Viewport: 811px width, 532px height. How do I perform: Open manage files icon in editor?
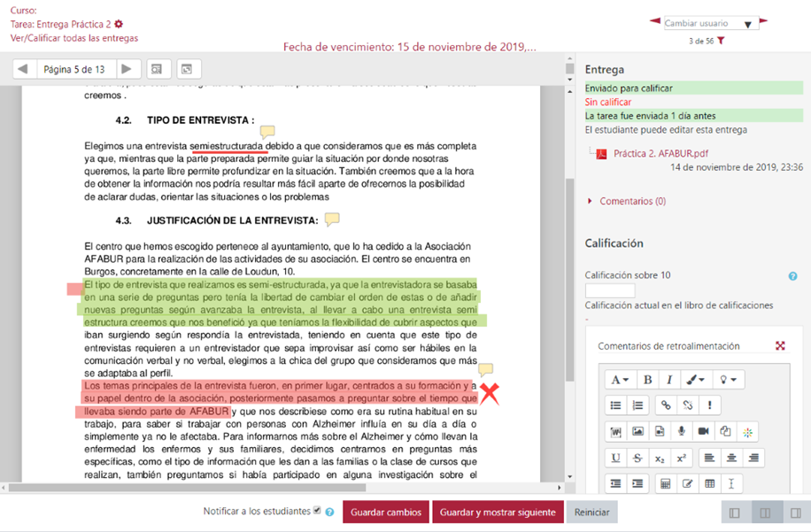[x=725, y=432]
